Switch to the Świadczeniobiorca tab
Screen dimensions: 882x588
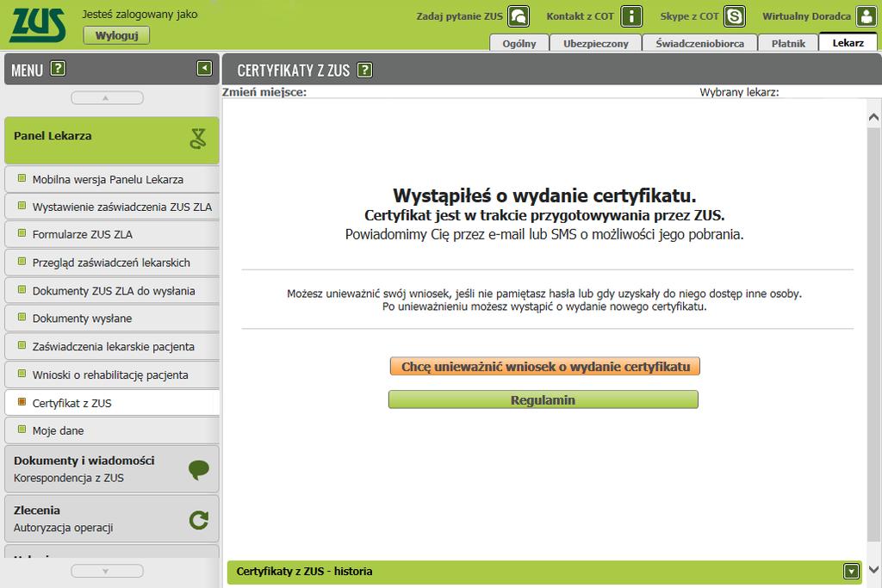pyautogui.click(x=699, y=43)
